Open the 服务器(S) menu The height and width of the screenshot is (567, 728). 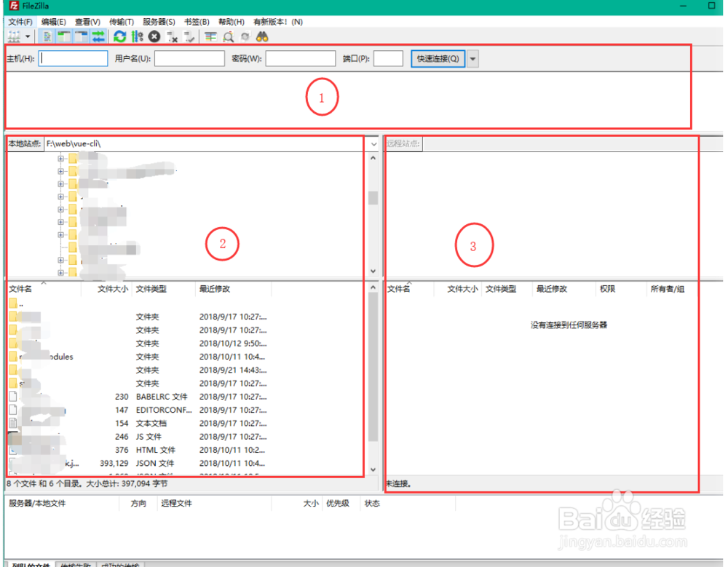click(x=159, y=22)
